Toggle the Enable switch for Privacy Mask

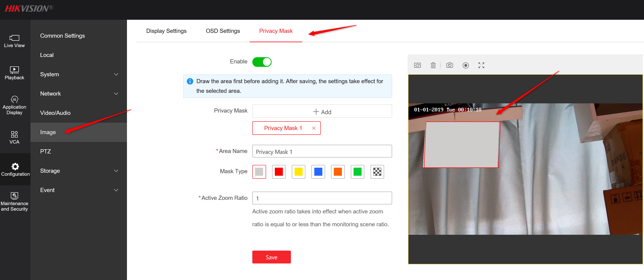262,62
